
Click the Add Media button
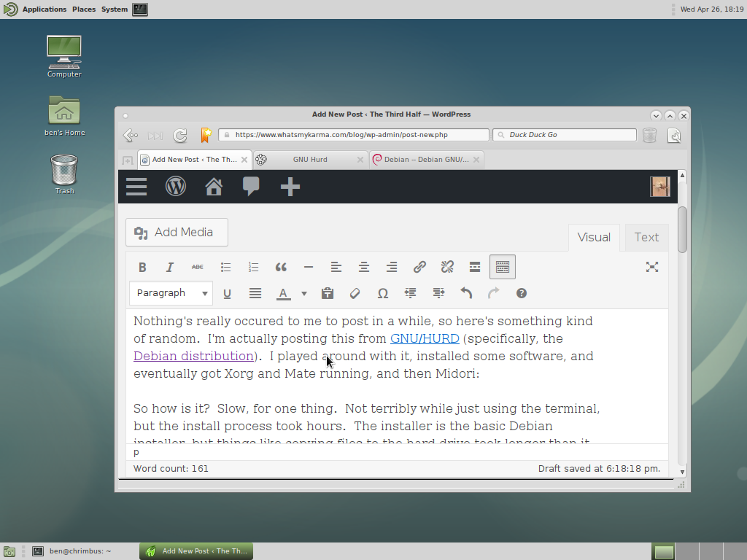tap(177, 233)
